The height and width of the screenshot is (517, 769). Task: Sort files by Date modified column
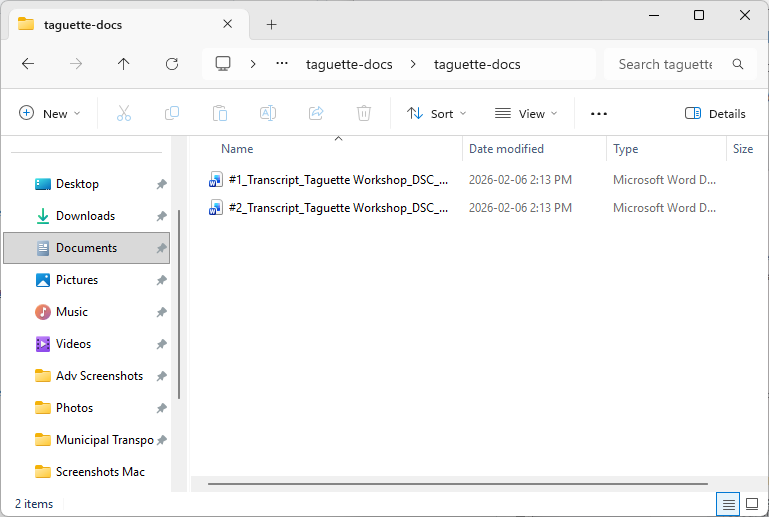[x=506, y=149]
